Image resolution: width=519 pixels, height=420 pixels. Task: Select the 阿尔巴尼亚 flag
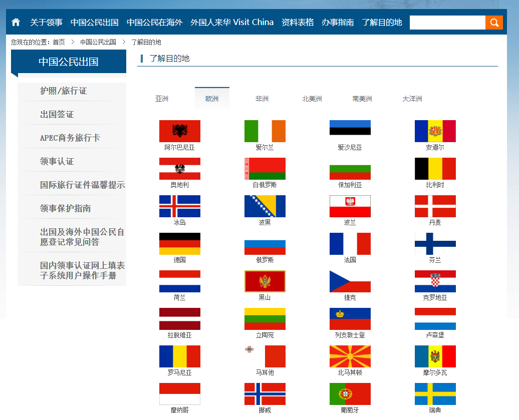click(x=179, y=131)
